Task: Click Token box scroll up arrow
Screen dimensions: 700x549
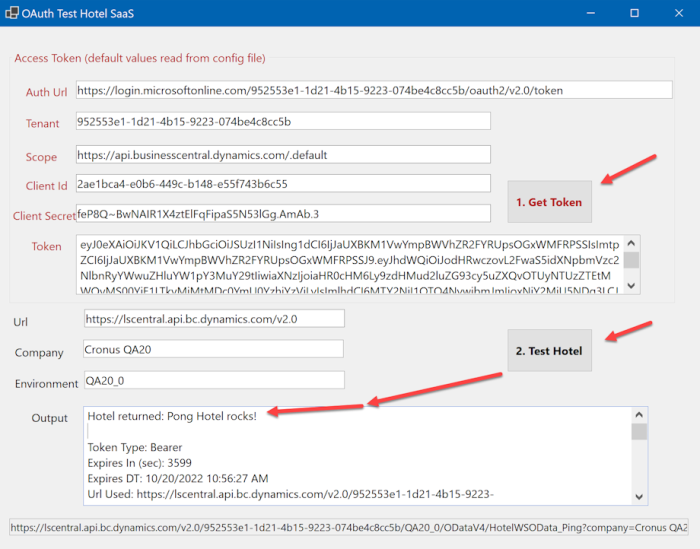Action: point(631,243)
